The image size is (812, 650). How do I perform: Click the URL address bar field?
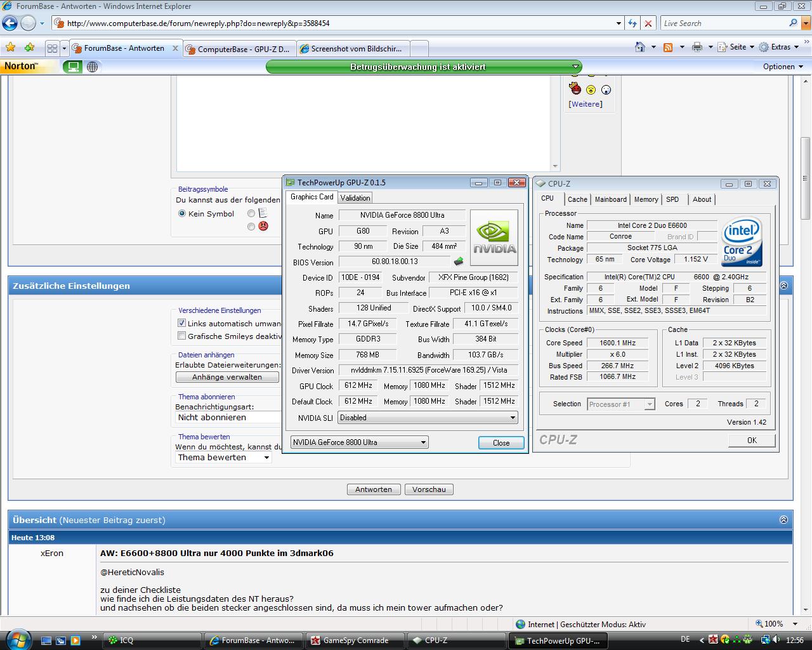pos(339,23)
